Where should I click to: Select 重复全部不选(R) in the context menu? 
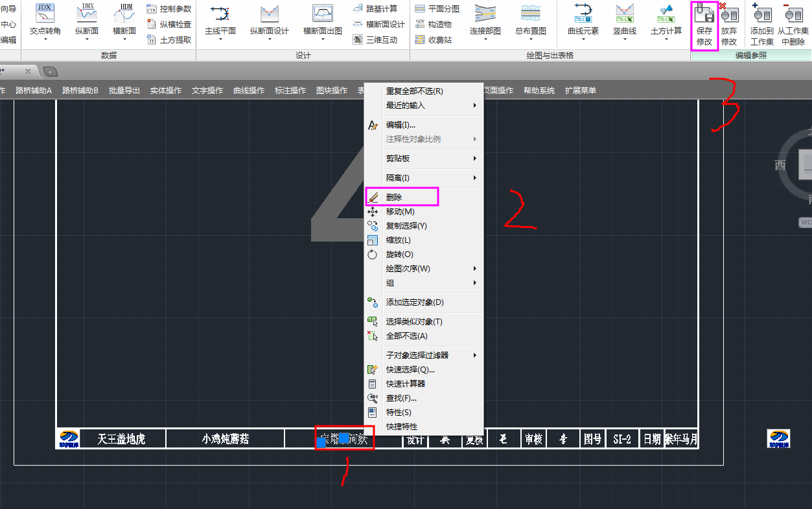[x=424, y=91]
